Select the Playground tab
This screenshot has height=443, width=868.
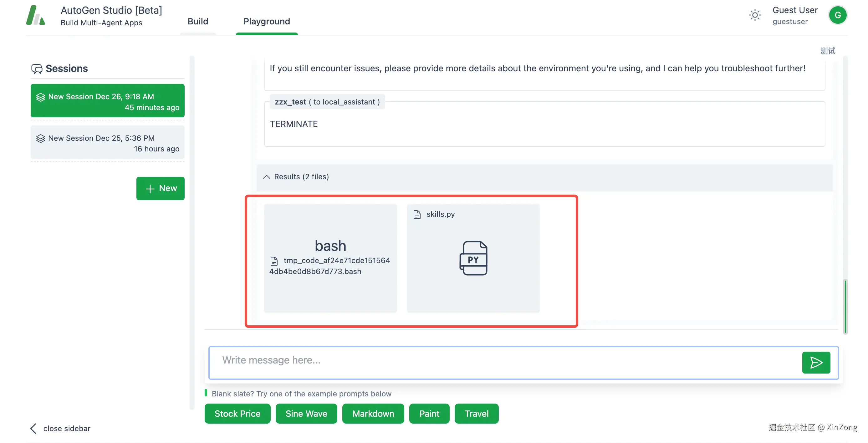click(x=267, y=22)
